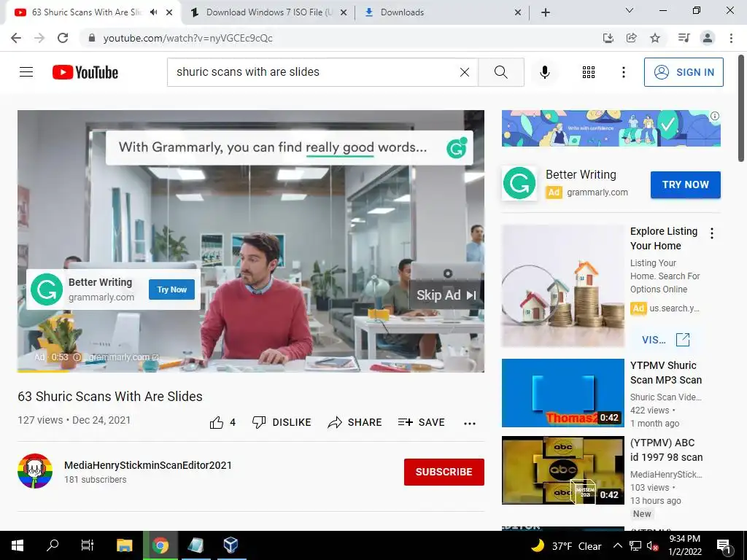Open MediaHenryStickminScanEditor2021 channel name
This screenshot has width=747, height=560.
(148, 465)
